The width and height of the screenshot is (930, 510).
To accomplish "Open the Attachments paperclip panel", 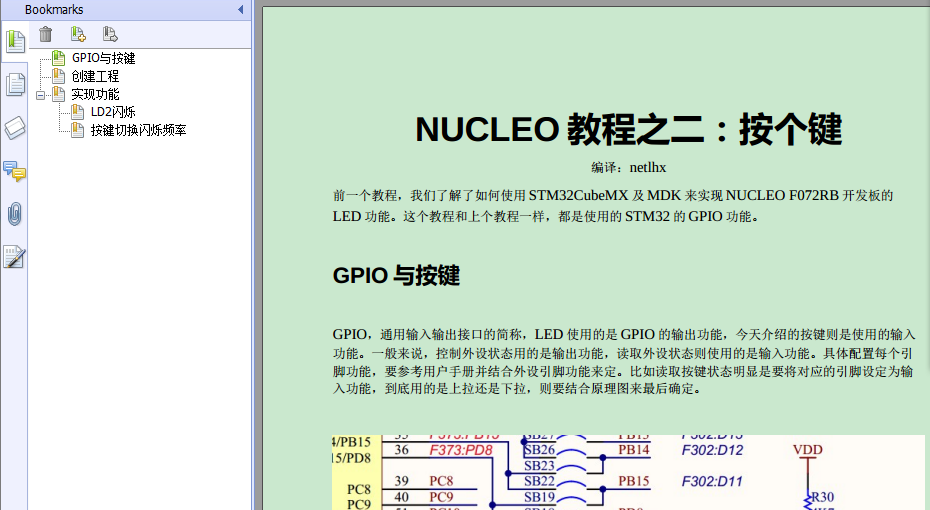I will pyautogui.click(x=15, y=214).
